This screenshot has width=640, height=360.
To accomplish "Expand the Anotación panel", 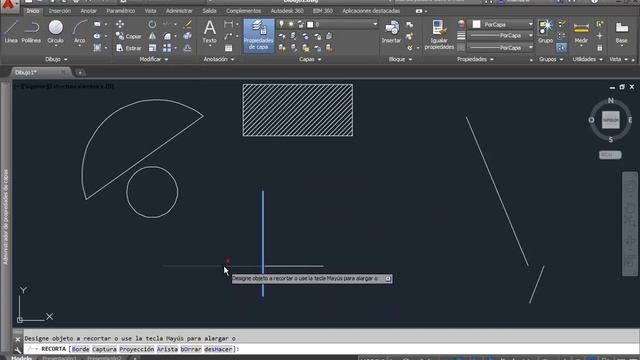I will point(219,59).
